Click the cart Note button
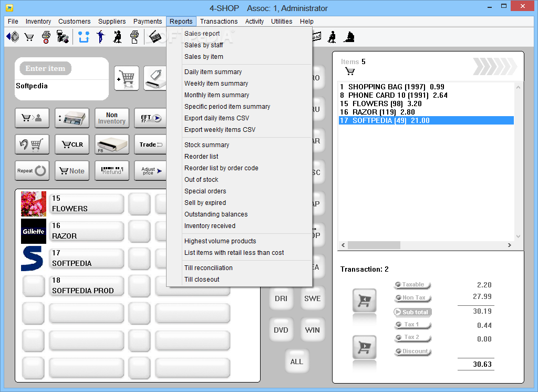538x392 pixels. [x=72, y=171]
